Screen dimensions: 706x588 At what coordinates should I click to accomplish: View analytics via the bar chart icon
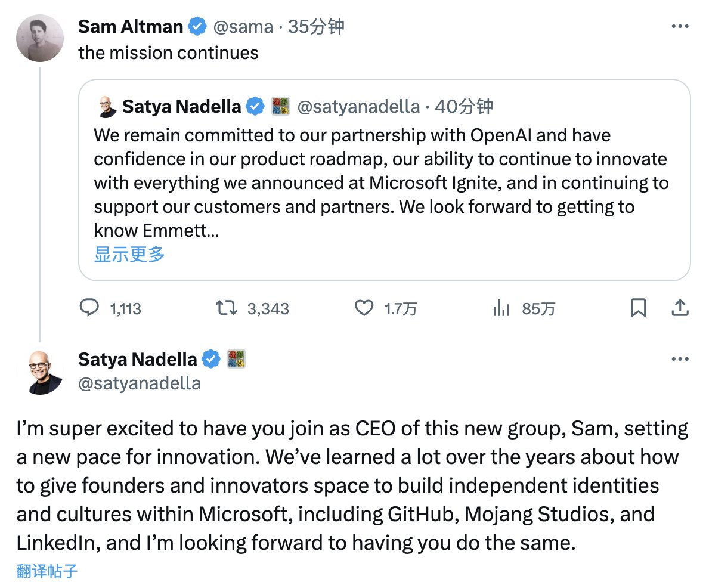point(501,308)
